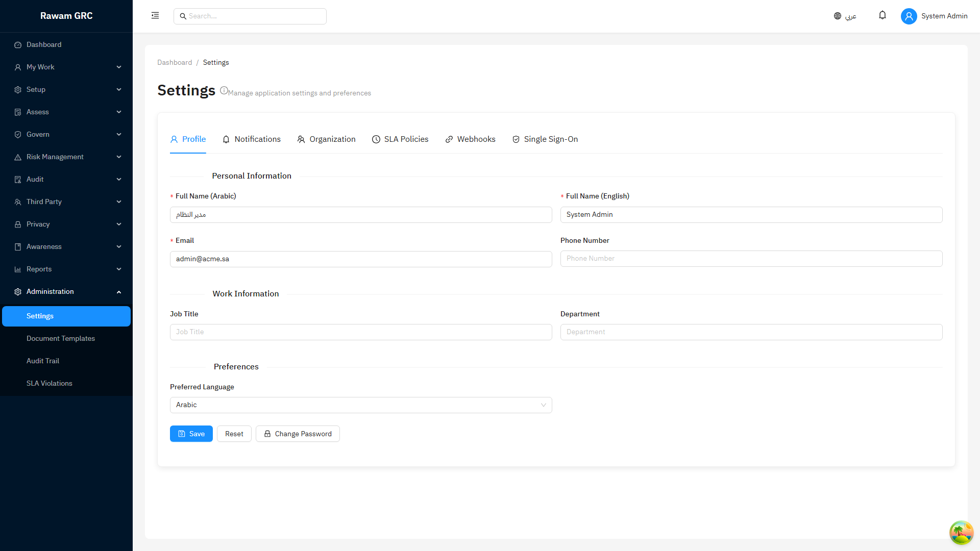Collapse the Administration menu section
980x551 pixels.
click(x=66, y=292)
